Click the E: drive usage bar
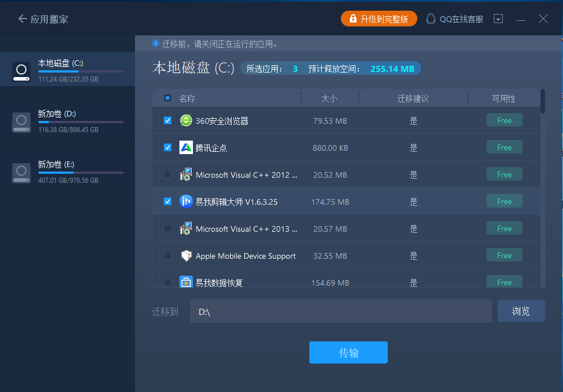This screenshot has height=392, width=563. pyautogui.click(x=81, y=173)
